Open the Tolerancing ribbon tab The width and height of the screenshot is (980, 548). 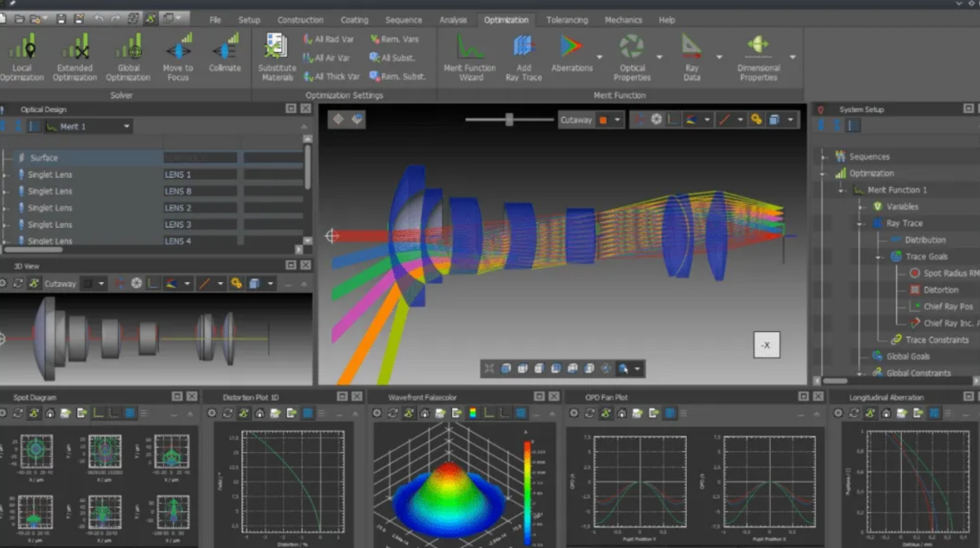(x=567, y=20)
